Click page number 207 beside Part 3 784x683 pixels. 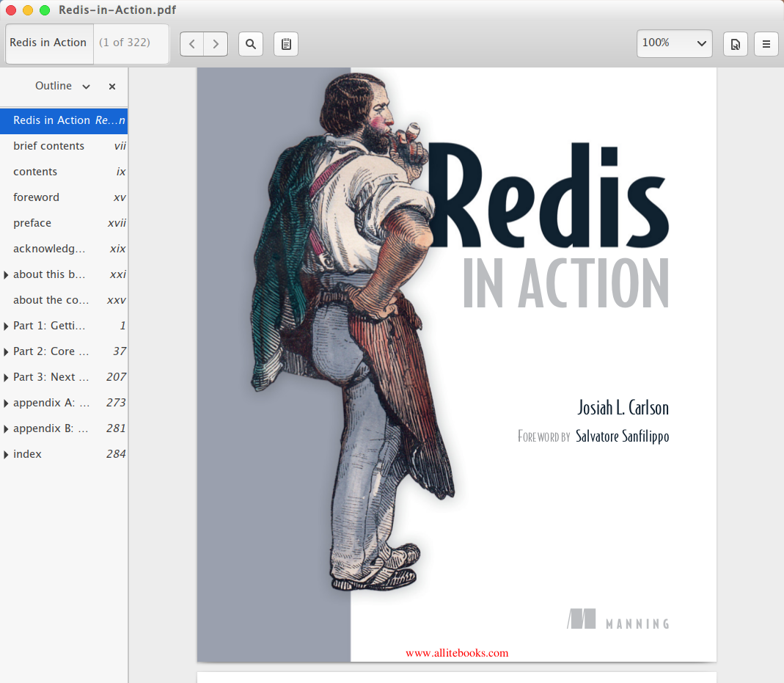pos(116,377)
